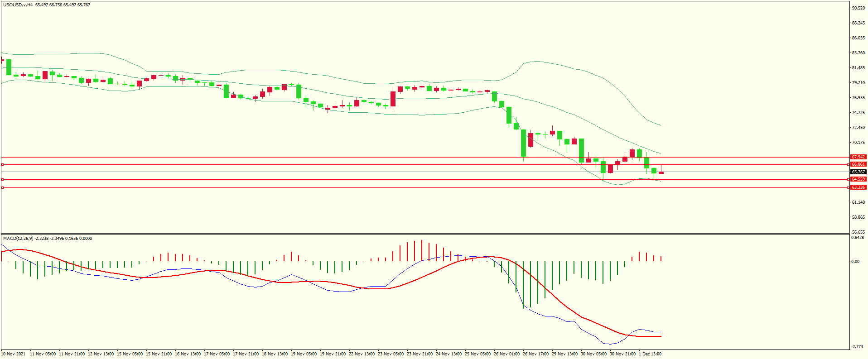
Task: Click the 79.210 price scale value
Action: point(858,83)
